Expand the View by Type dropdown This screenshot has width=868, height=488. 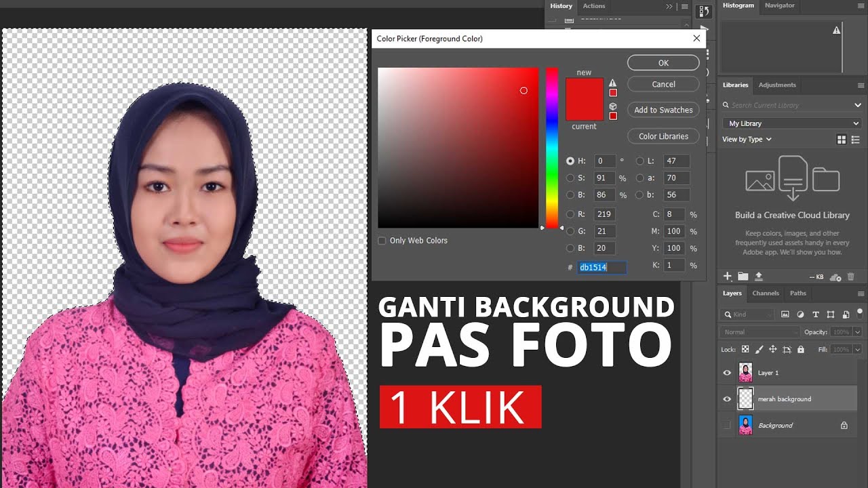[x=747, y=139]
